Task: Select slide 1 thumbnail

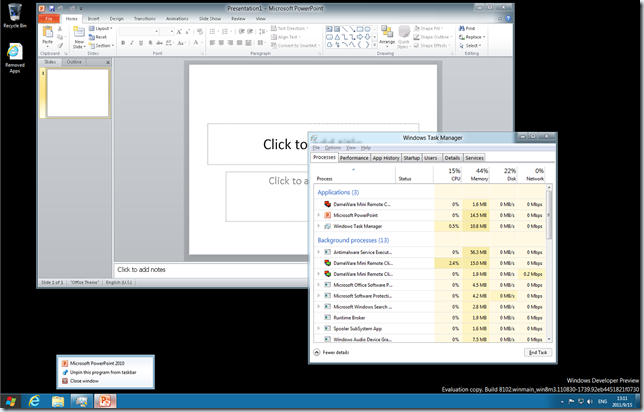Action: (x=78, y=93)
